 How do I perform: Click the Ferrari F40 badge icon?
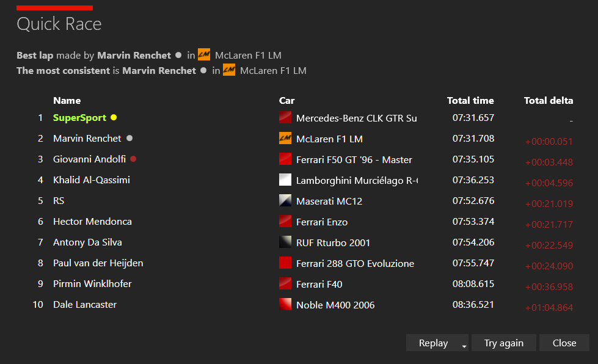pyautogui.click(x=285, y=283)
